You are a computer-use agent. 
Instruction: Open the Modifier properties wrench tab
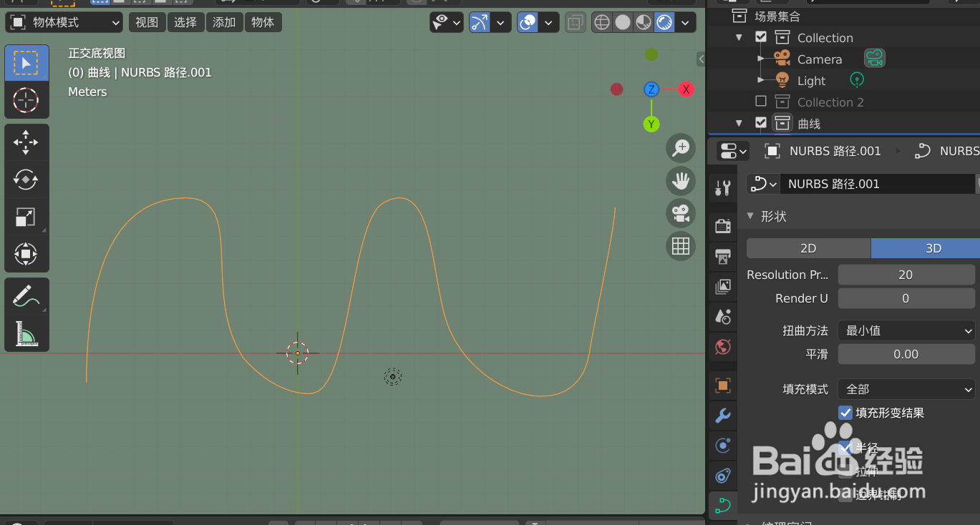(722, 415)
